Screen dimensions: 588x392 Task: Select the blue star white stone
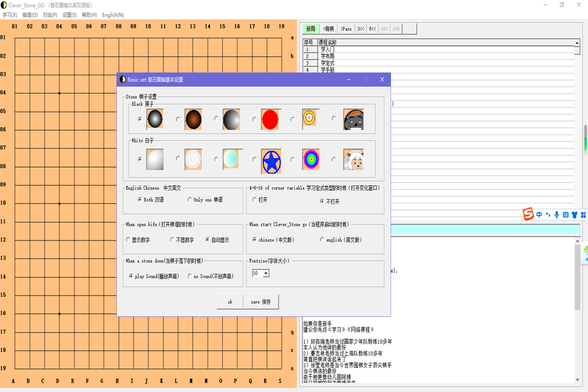coord(270,160)
